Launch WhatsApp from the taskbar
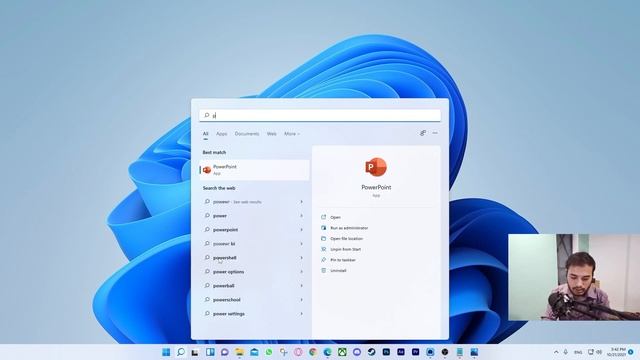Image resolution: width=640 pixels, height=360 pixels. click(269, 352)
